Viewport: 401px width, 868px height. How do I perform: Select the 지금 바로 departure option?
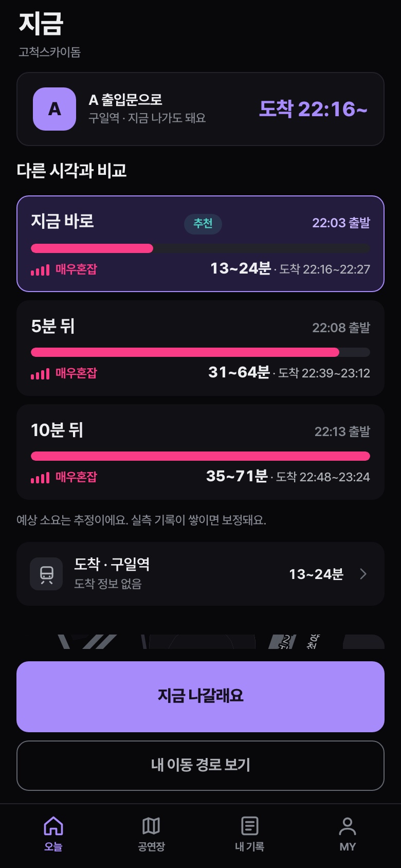coord(200,244)
